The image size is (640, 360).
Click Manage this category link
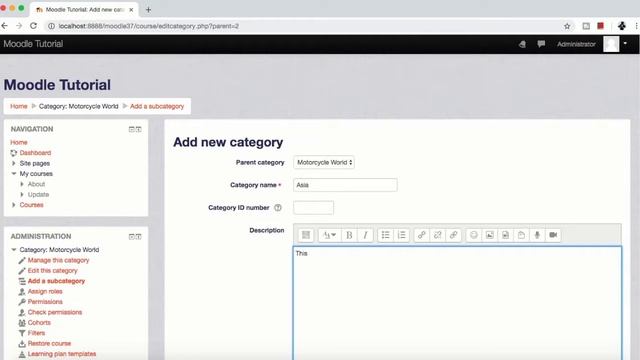pos(58,260)
